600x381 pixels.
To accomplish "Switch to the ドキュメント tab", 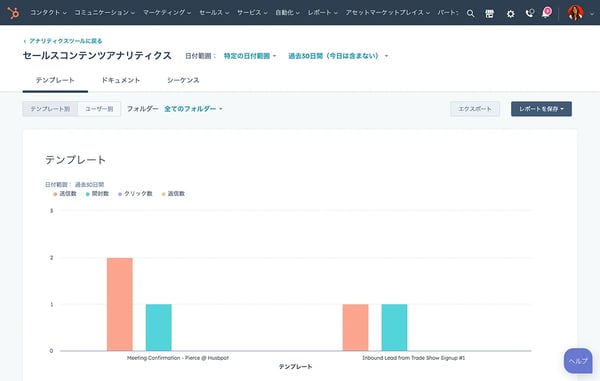I will 121,80.
